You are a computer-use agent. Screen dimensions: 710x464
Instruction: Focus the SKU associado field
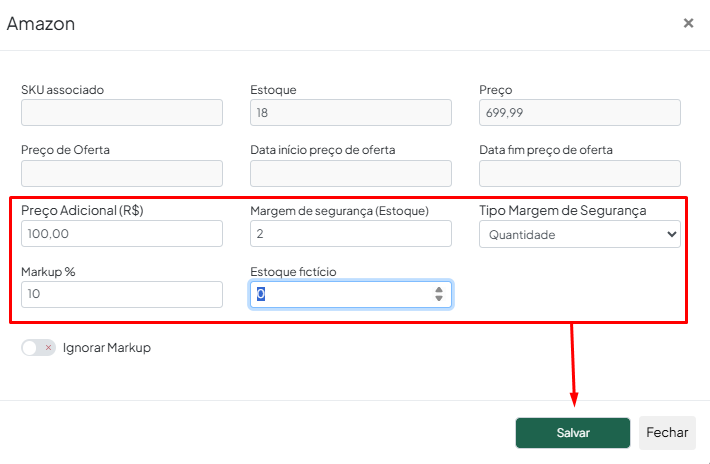coord(122,113)
